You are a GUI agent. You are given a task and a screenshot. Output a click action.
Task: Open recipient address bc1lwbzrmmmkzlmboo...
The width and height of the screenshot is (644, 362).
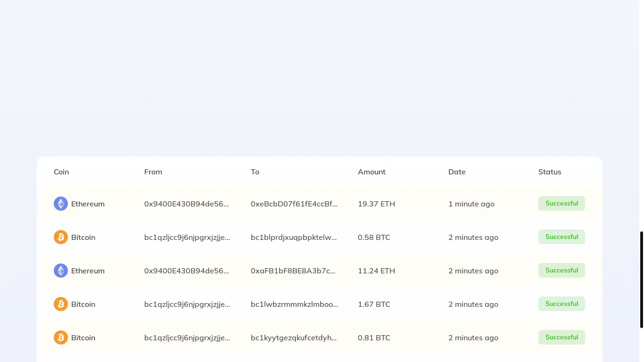[294, 304]
